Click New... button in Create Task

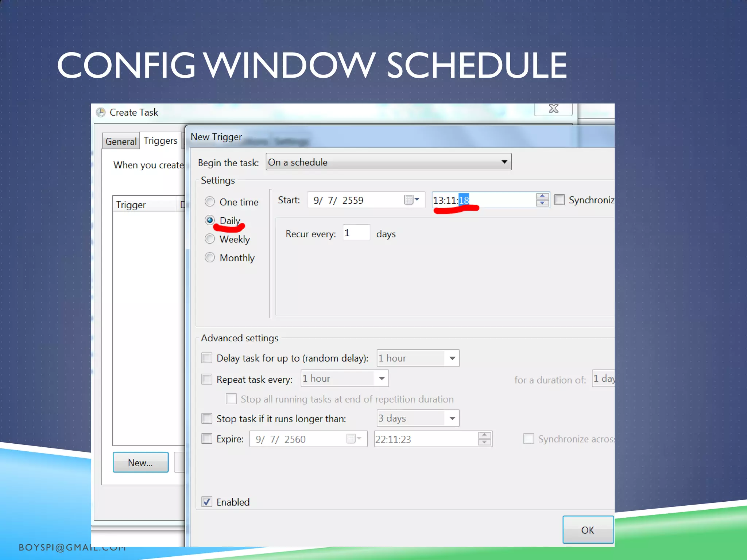click(x=140, y=462)
